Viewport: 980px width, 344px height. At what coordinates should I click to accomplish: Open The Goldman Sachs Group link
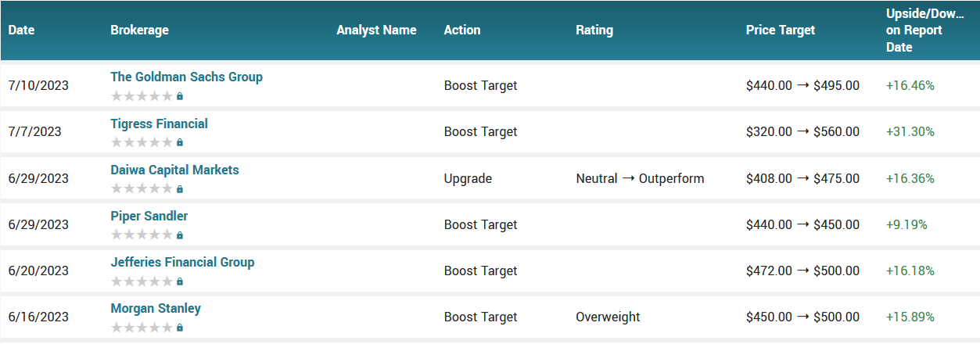[x=187, y=77]
